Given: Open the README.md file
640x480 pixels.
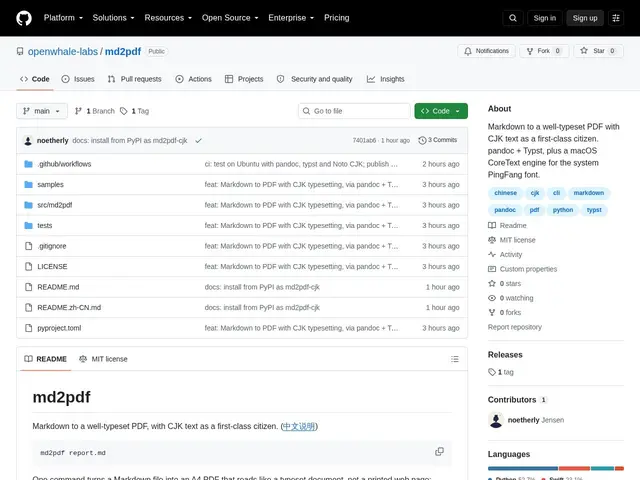Looking at the screenshot, I should 58,287.
